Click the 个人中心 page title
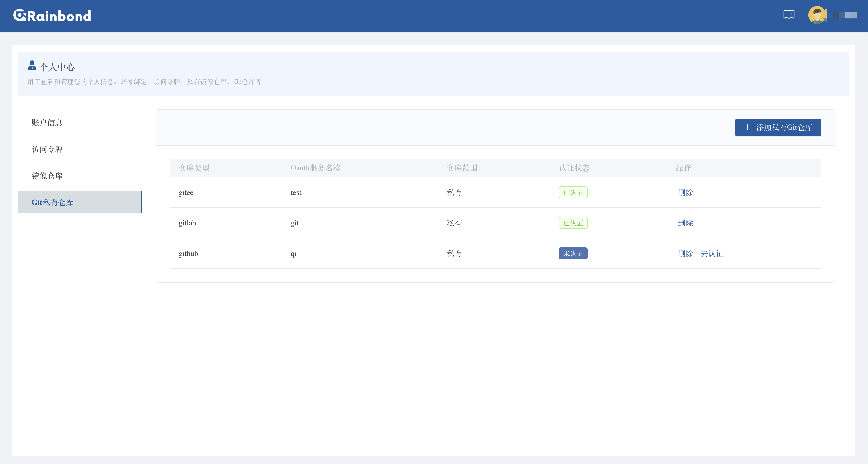The width and height of the screenshot is (868, 464). point(57,67)
